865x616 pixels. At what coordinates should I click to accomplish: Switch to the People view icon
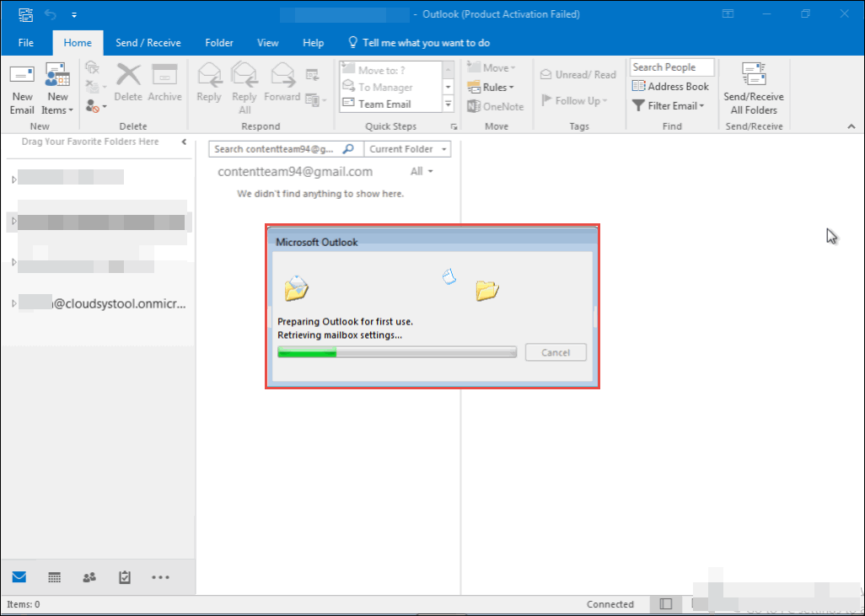pos(89,577)
